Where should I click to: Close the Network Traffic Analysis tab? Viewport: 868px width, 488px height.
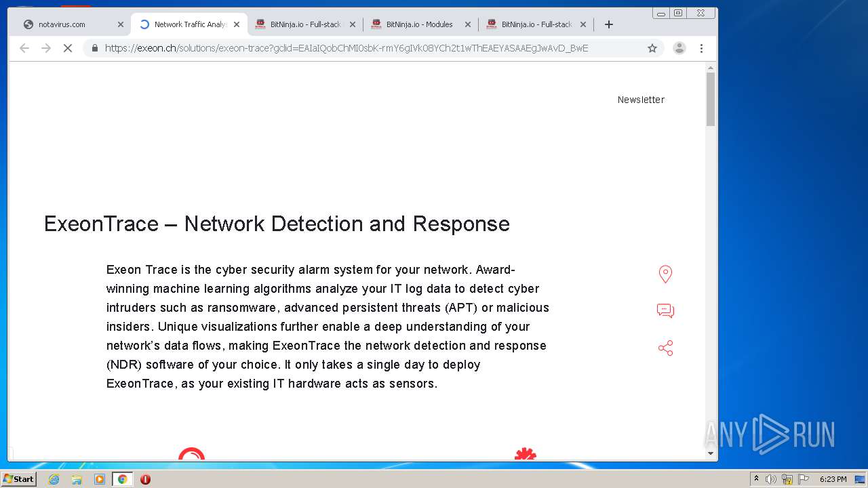pyautogui.click(x=237, y=24)
